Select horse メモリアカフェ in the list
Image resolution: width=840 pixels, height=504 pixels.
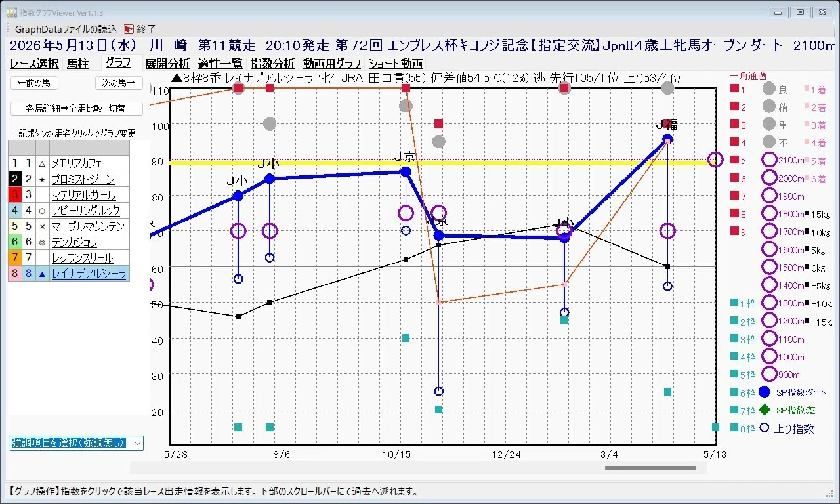coord(77,163)
